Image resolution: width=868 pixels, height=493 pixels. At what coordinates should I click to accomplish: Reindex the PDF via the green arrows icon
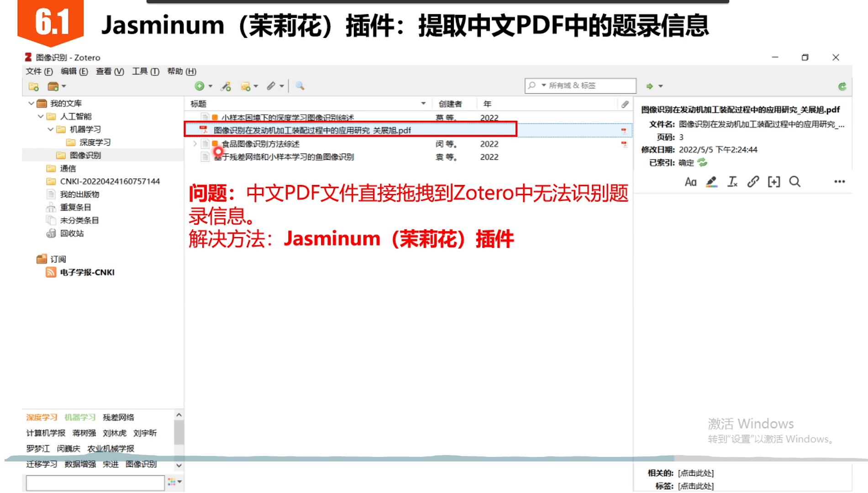[x=702, y=162]
